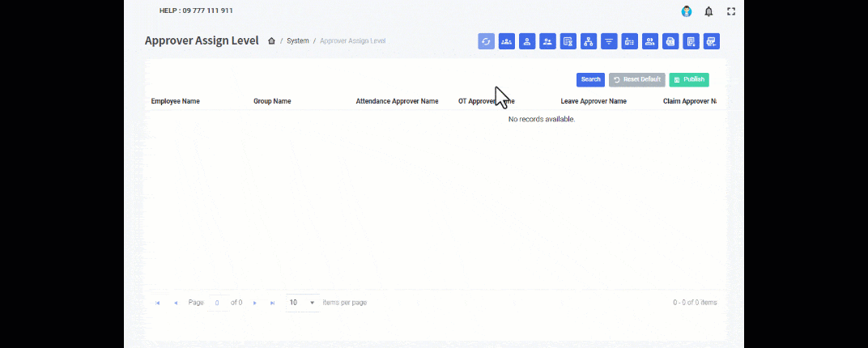868x348 pixels.
Task: Open the three-person group icon
Action: pos(507,41)
